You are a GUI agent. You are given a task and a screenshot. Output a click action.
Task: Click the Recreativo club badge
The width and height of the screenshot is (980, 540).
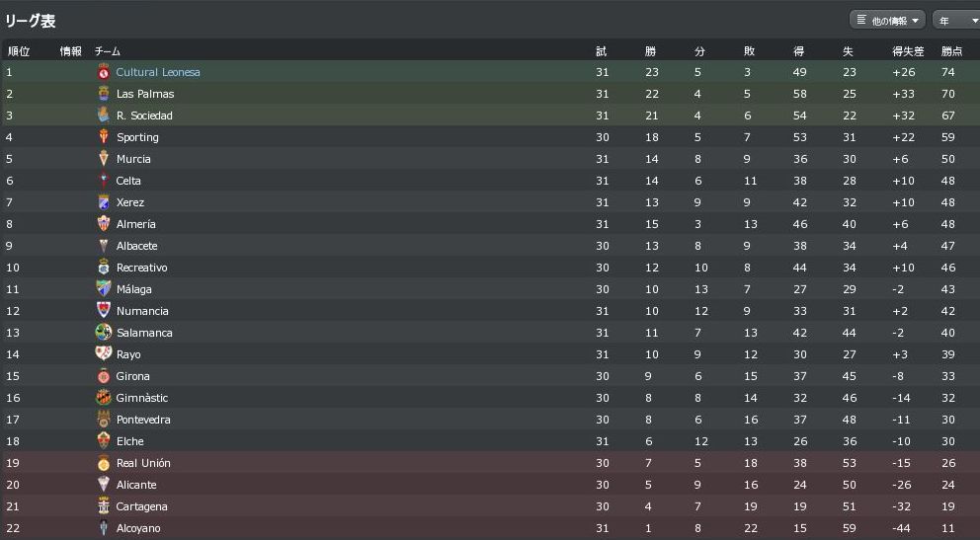[x=104, y=268]
